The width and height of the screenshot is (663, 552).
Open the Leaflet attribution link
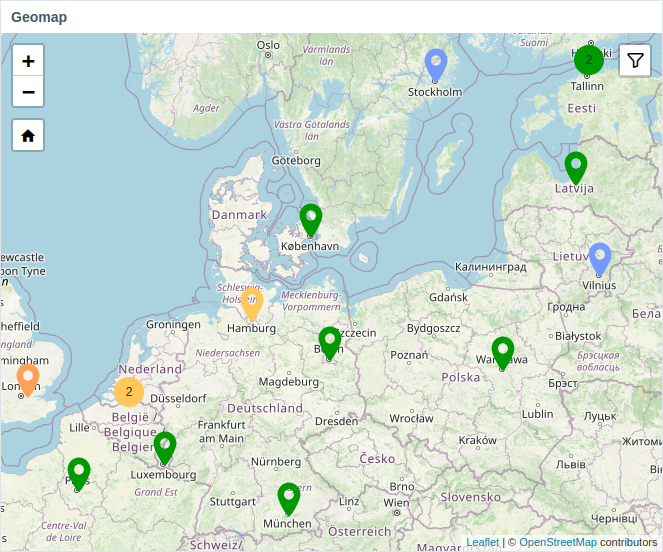point(482,542)
